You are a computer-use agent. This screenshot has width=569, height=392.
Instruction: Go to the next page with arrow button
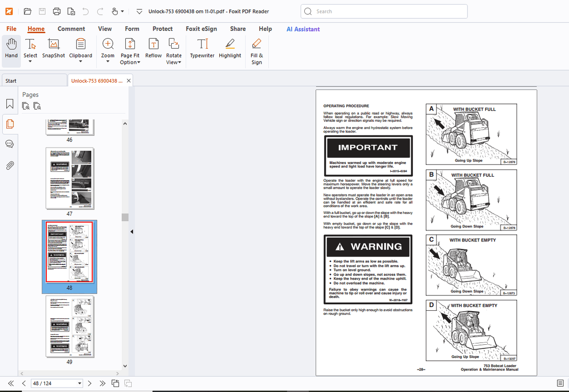click(89, 383)
